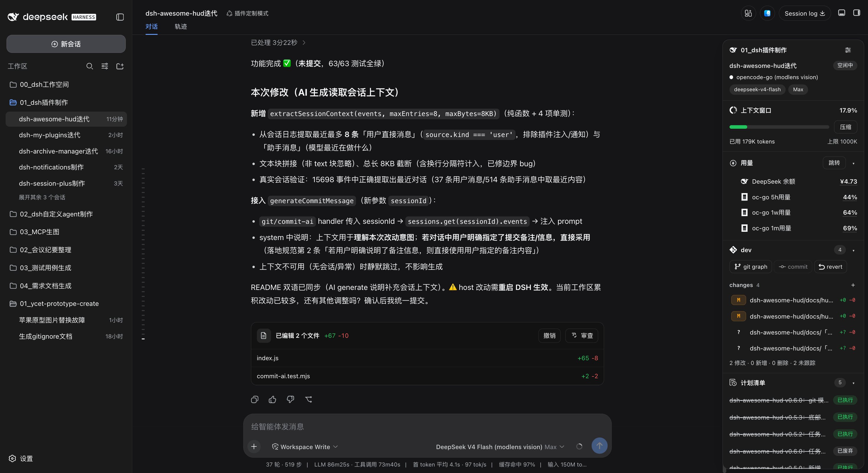Add attachment with plus button
This screenshot has width=868, height=473.
(x=254, y=446)
